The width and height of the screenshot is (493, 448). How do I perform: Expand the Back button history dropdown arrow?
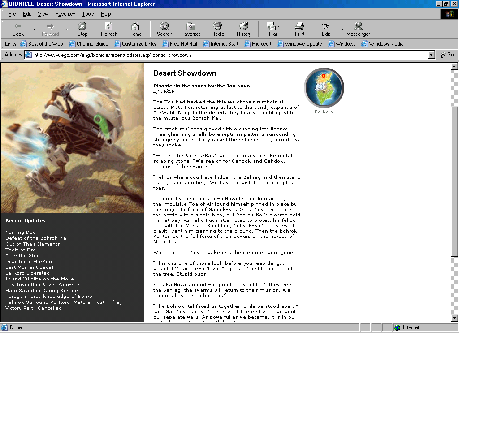(x=34, y=30)
